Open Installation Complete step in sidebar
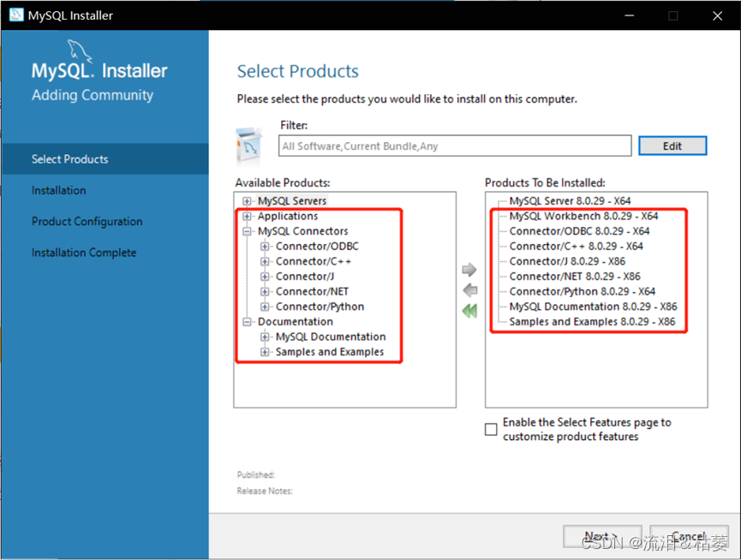Image resolution: width=741 pixels, height=560 pixels. point(84,253)
